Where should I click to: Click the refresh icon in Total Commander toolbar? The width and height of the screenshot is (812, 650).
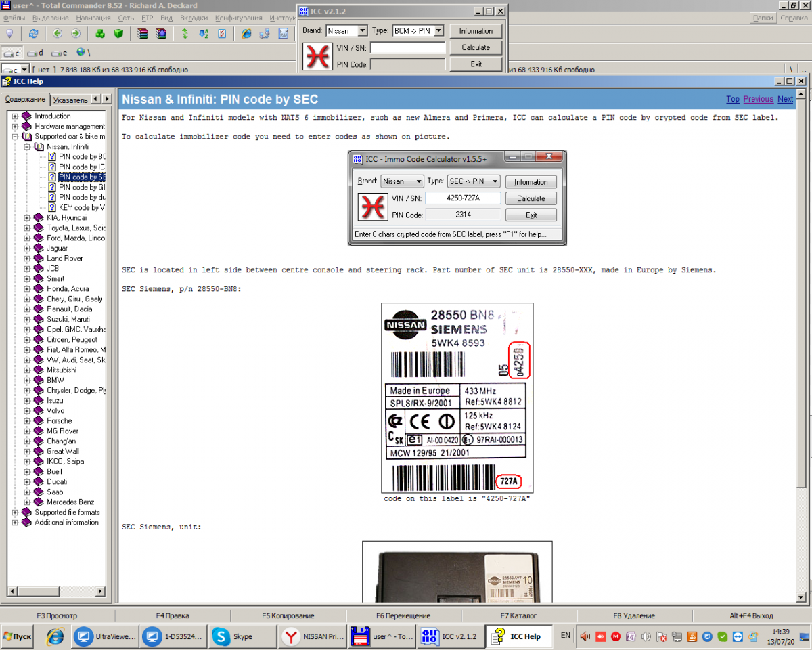click(33, 33)
